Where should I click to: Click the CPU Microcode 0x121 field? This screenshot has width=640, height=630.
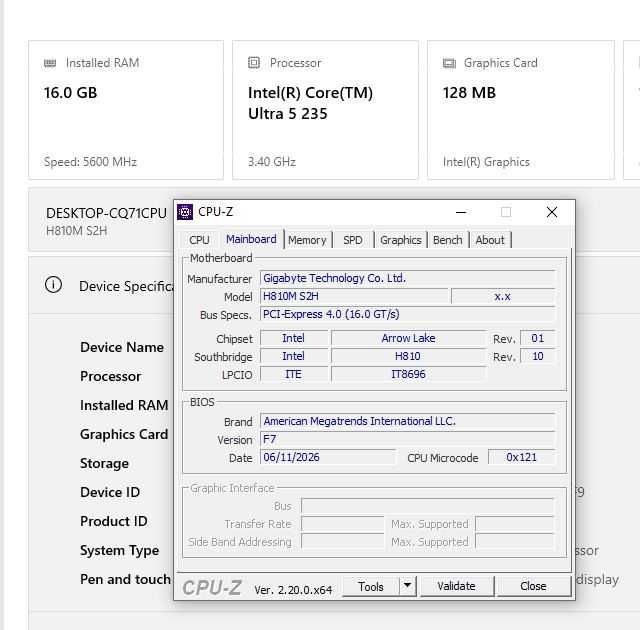(x=522, y=457)
